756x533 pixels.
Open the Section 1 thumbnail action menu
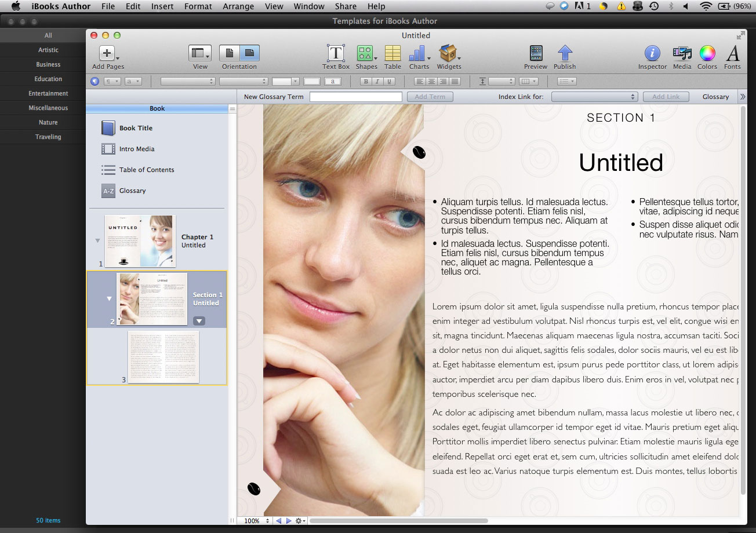[199, 321]
